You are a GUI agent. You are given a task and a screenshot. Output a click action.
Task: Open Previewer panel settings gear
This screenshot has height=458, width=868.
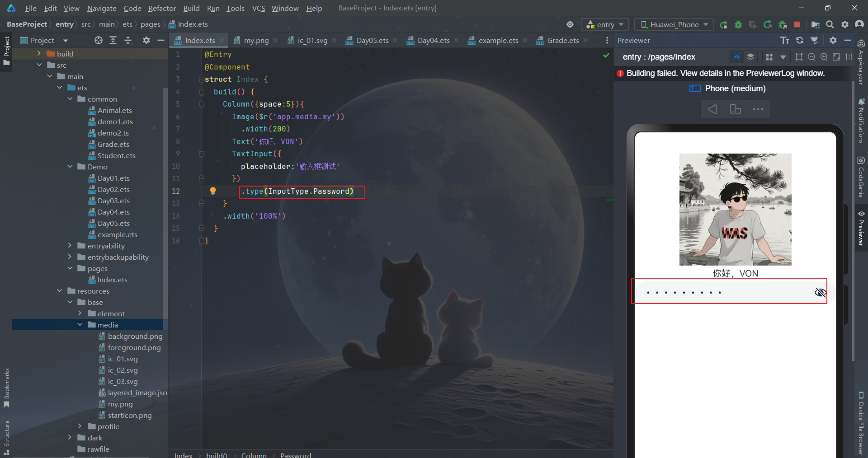pyautogui.click(x=833, y=40)
